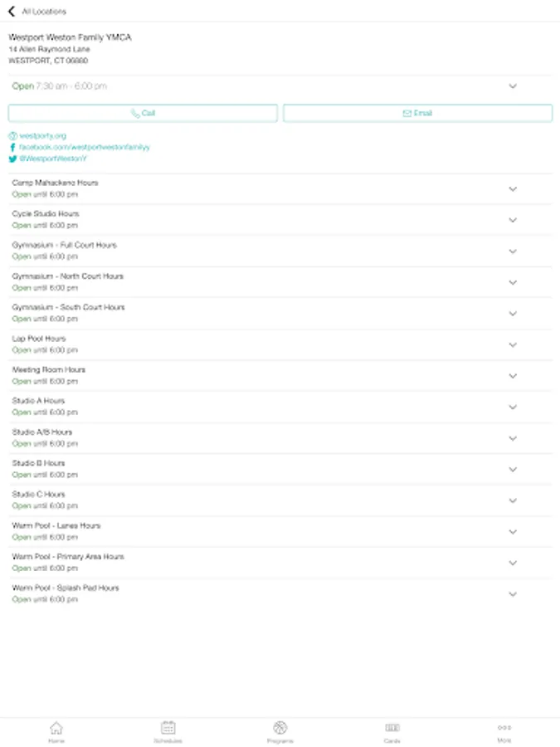The width and height of the screenshot is (560, 747).
Task: Open the westporty.org website link
Action: coord(43,136)
